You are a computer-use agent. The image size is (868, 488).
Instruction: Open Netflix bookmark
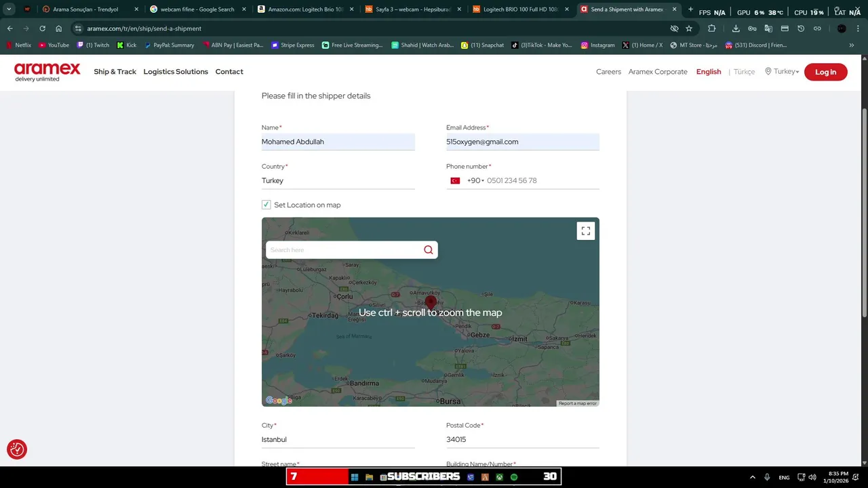tap(18, 45)
